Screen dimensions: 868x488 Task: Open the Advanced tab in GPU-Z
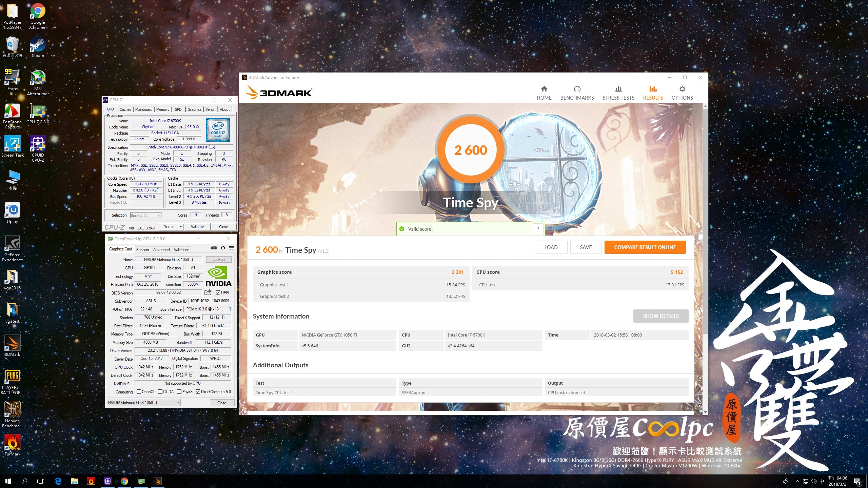point(161,249)
